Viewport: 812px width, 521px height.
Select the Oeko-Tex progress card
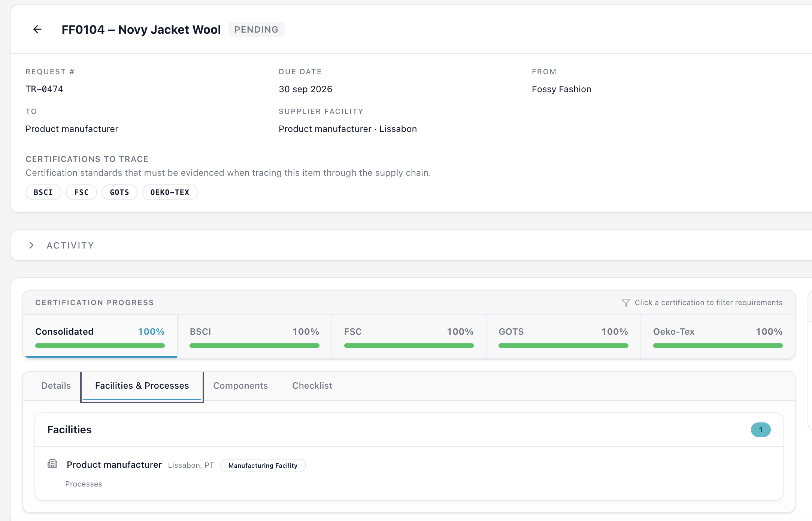click(718, 336)
